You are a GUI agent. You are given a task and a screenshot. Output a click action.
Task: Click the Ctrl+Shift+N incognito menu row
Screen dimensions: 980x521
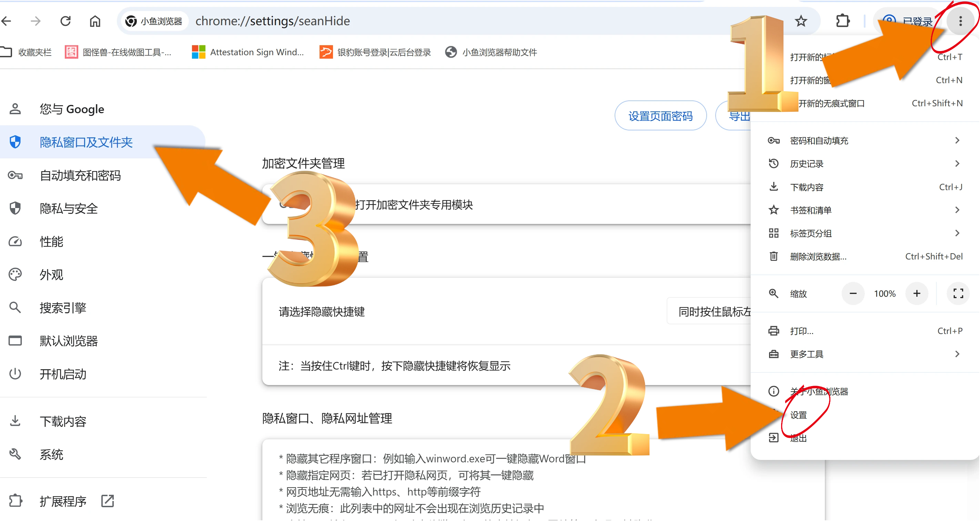[x=865, y=104]
